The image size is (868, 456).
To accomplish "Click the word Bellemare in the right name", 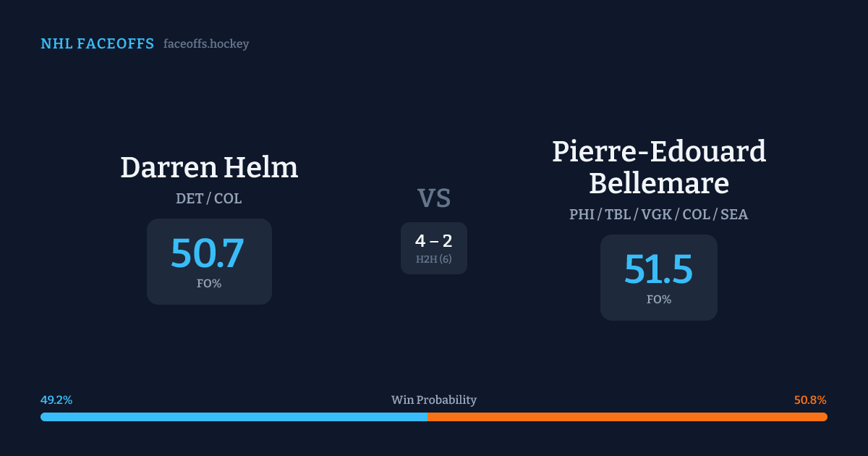I will click(x=658, y=183).
